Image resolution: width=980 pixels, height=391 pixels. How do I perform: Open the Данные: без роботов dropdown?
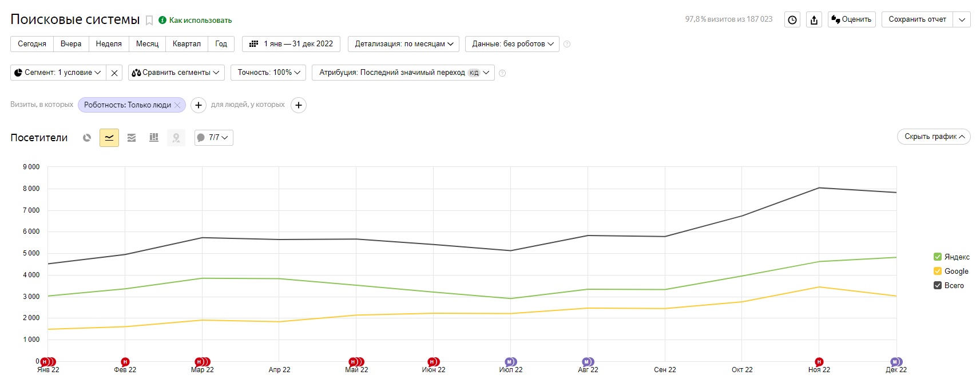point(512,44)
